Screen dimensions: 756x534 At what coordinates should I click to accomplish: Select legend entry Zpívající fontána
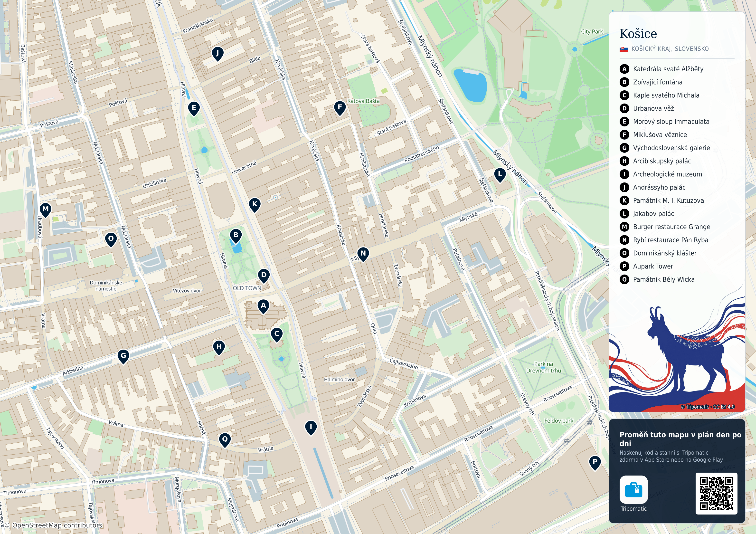tap(651, 82)
